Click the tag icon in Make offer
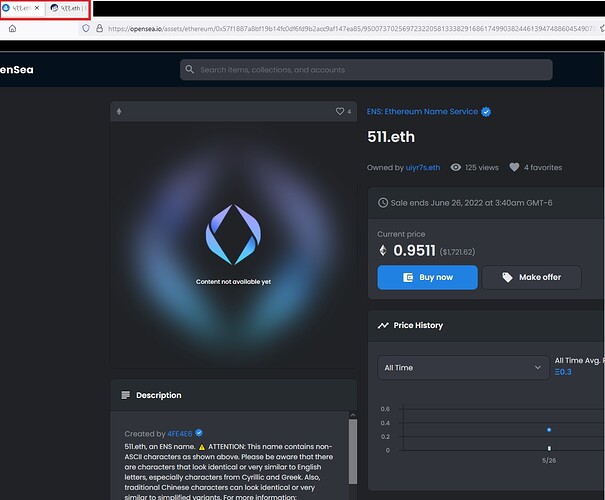The image size is (605, 500). [x=507, y=277]
